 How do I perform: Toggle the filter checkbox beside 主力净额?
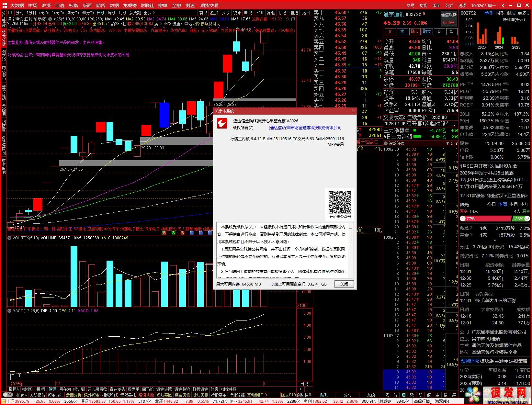(x=407, y=130)
